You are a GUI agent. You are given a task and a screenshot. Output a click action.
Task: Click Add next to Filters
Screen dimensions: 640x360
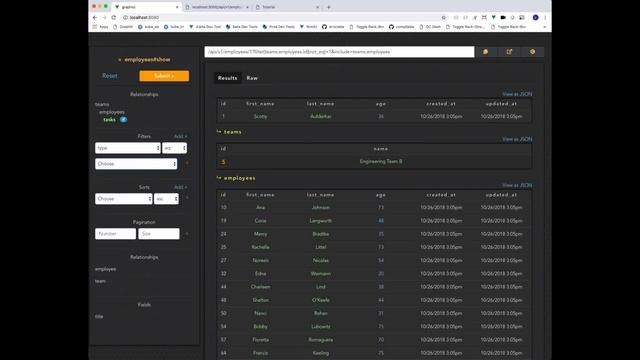180,136
